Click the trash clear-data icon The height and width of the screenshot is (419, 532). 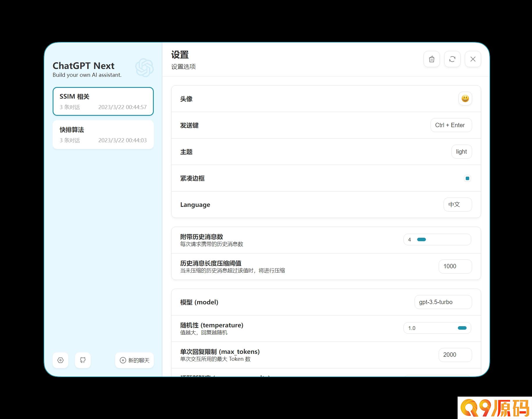(432, 59)
